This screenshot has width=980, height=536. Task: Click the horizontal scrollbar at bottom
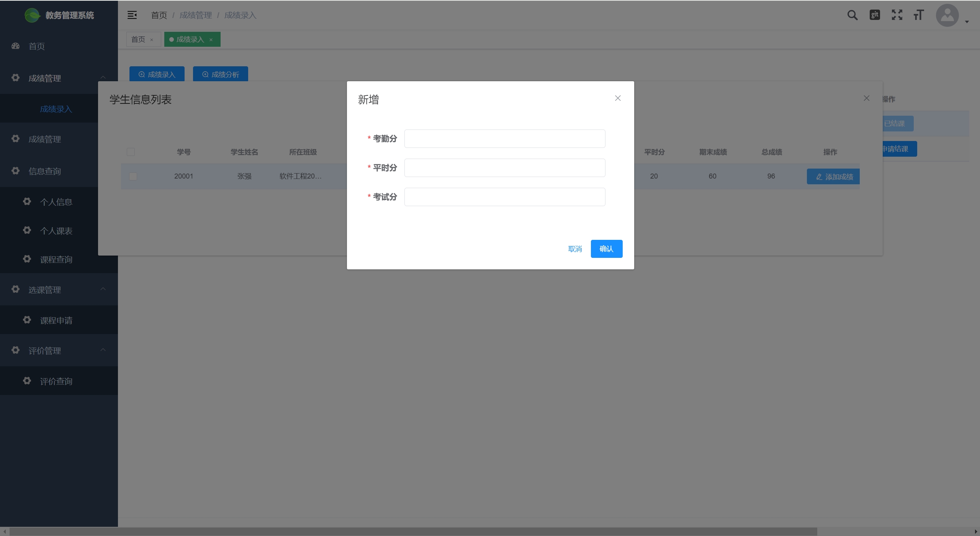click(x=413, y=531)
